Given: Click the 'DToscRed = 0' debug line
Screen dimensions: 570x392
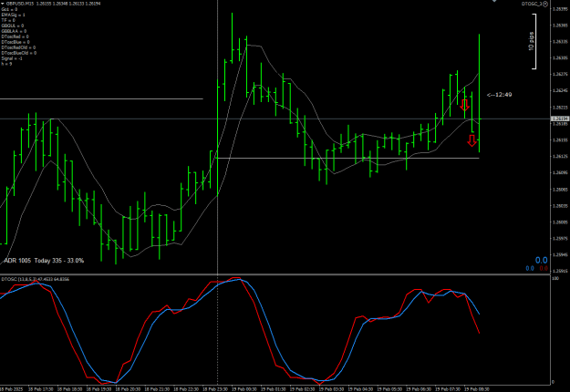Looking at the screenshot, I should click(15, 36).
